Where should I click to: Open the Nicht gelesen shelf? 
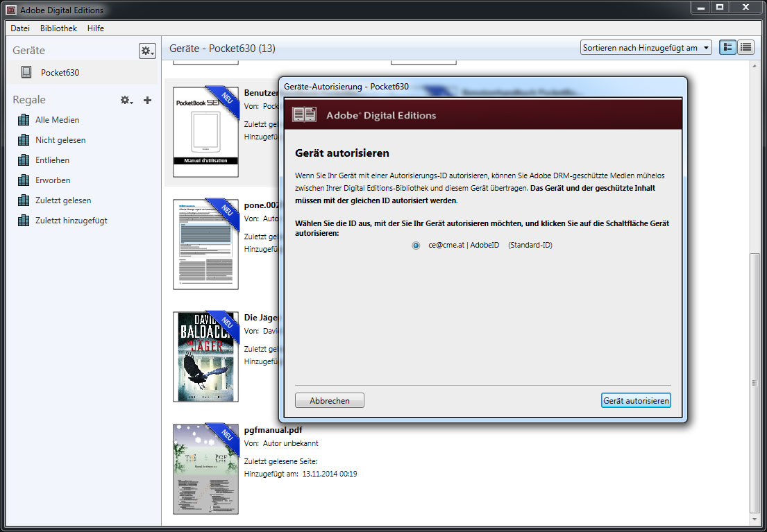[60, 140]
